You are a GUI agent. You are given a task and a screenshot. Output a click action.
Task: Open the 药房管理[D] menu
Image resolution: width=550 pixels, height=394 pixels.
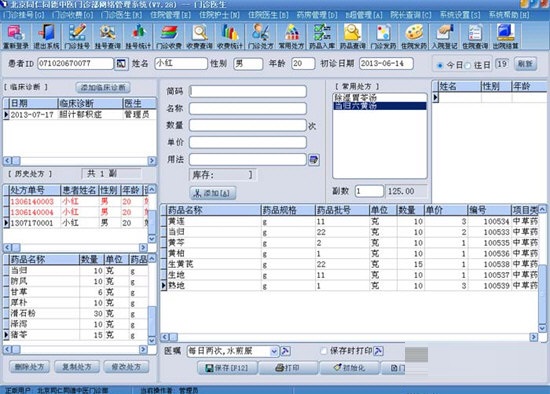[x=317, y=15]
